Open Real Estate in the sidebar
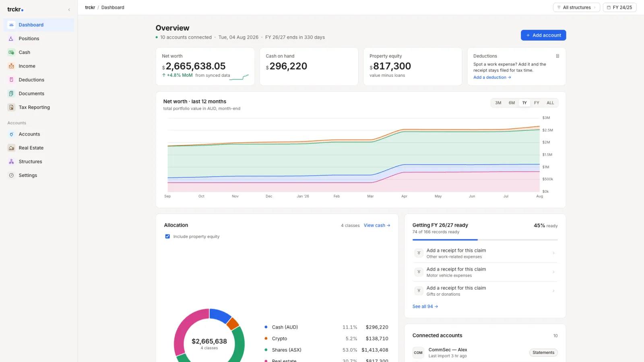The image size is (644, 362). 39,148
